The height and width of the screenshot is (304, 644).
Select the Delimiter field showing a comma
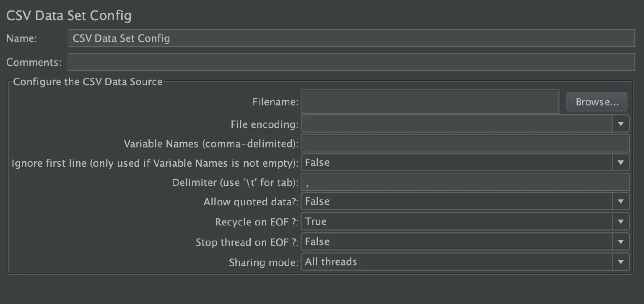(465, 182)
